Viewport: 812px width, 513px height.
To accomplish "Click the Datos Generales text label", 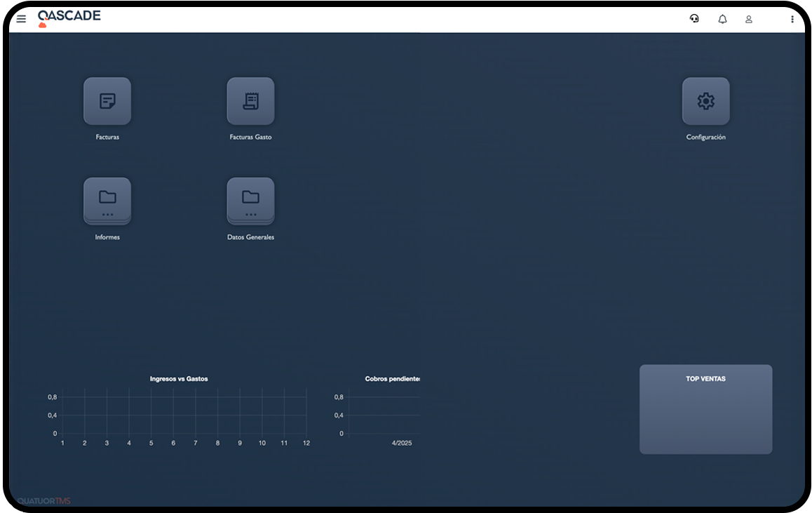I will coord(250,237).
